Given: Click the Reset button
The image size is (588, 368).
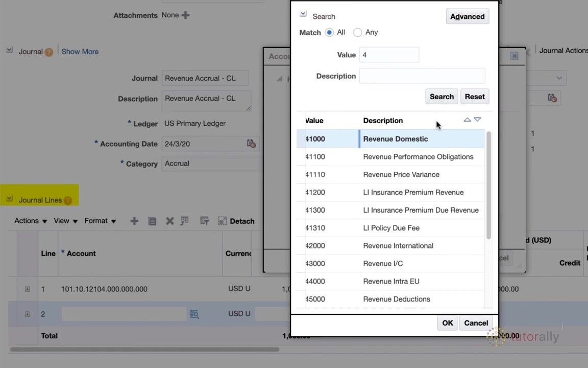Looking at the screenshot, I should coord(475,97).
